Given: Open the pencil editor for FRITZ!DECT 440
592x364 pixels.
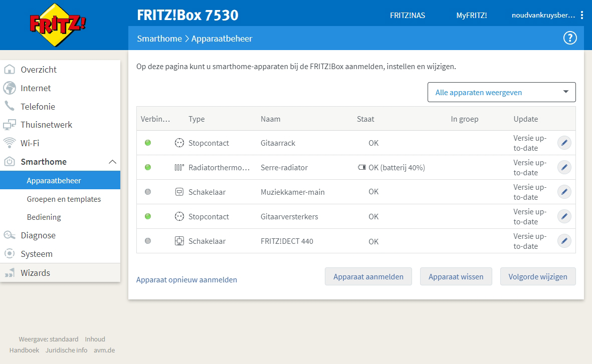Looking at the screenshot, I should coord(564,241).
